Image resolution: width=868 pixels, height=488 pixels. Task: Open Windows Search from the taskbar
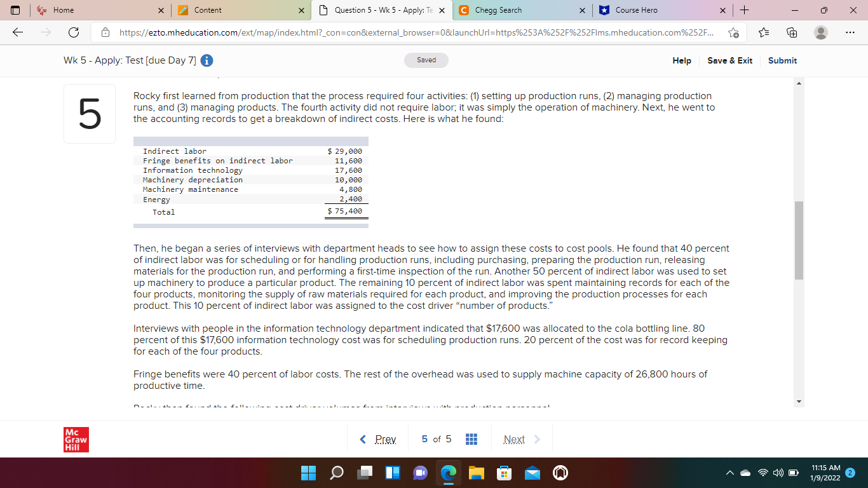click(336, 473)
